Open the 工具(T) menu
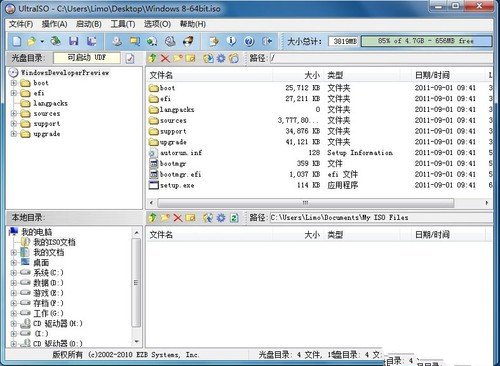The image size is (500, 366). [x=123, y=24]
